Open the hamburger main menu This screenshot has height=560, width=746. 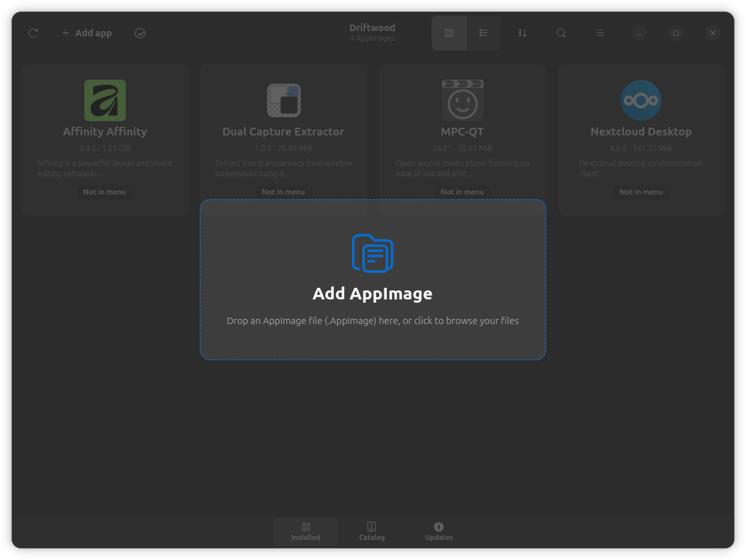[x=600, y=33]
